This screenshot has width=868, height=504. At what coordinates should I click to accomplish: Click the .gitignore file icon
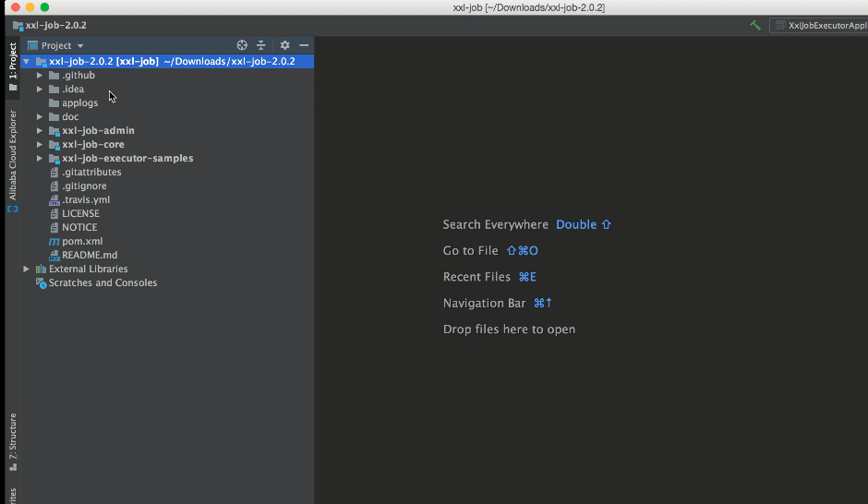coord(54,186)
